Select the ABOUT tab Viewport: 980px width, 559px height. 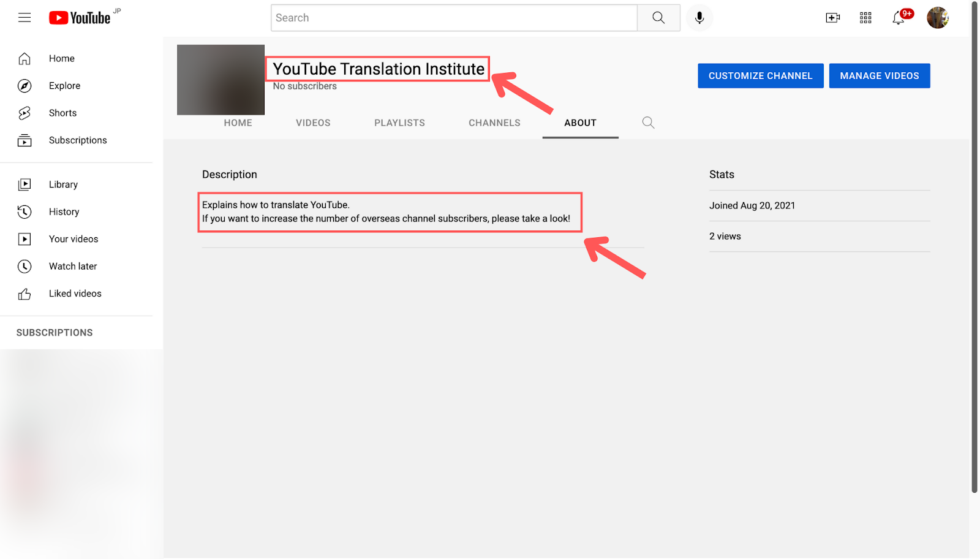pyautogui.click(x=580, y=123)
